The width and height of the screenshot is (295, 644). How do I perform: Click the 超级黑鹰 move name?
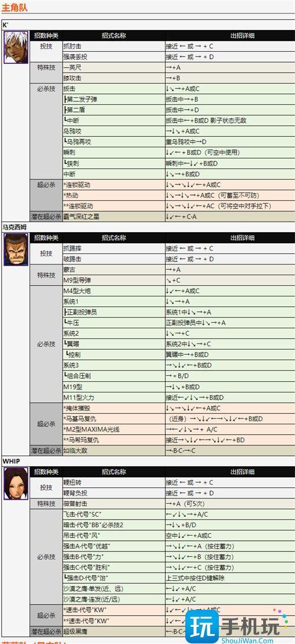(76, 631)
